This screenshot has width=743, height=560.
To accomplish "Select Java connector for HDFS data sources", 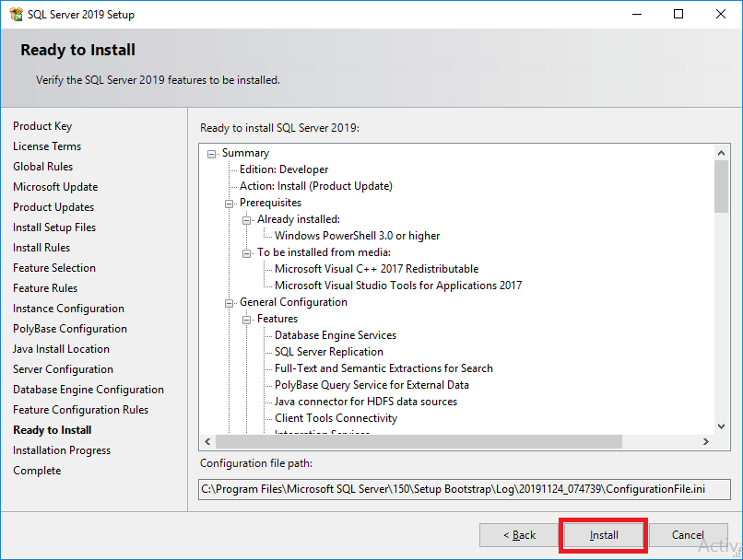I will [x=366, y=402].
